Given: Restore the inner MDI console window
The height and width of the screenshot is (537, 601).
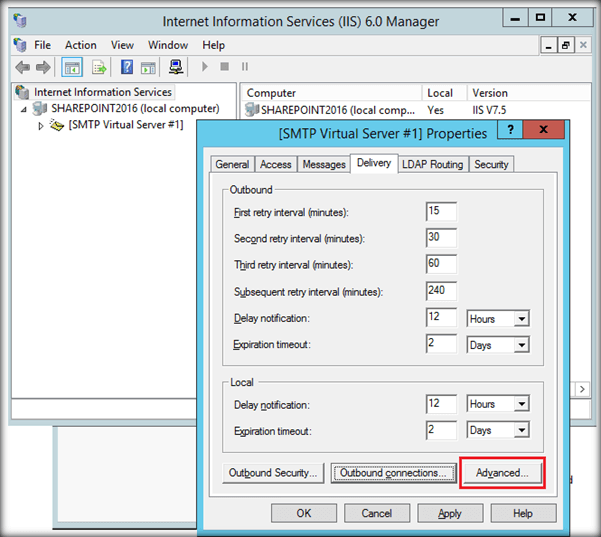Looking at the screenshot, I should 566,45.
